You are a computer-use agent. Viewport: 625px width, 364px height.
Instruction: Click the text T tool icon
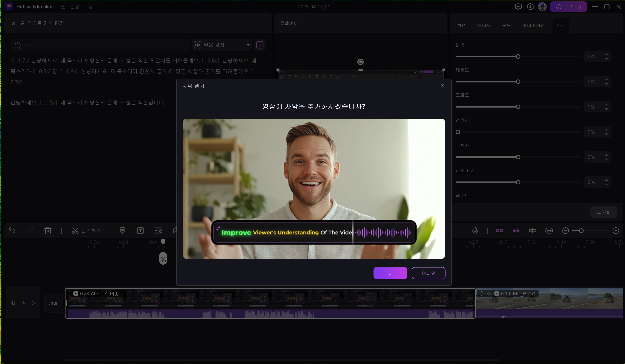[x=140, y=230]
